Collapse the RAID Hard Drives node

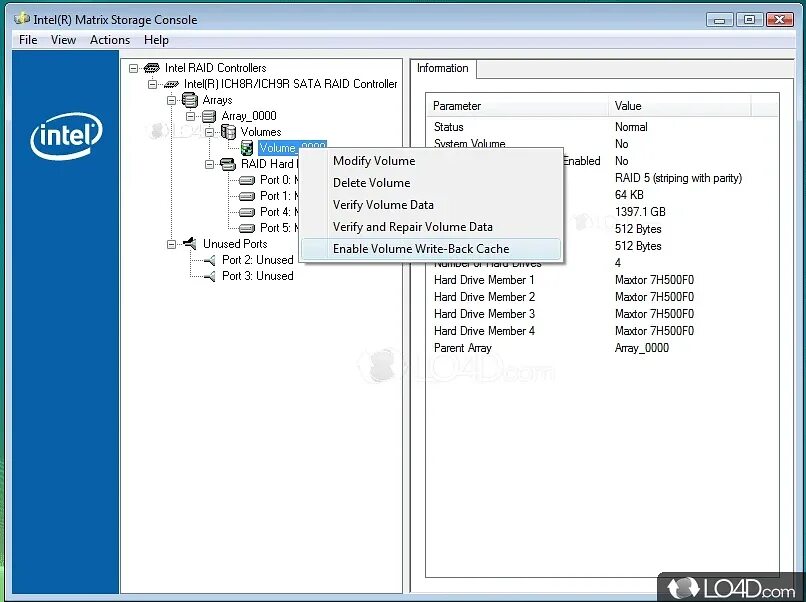tap(210, 165)
